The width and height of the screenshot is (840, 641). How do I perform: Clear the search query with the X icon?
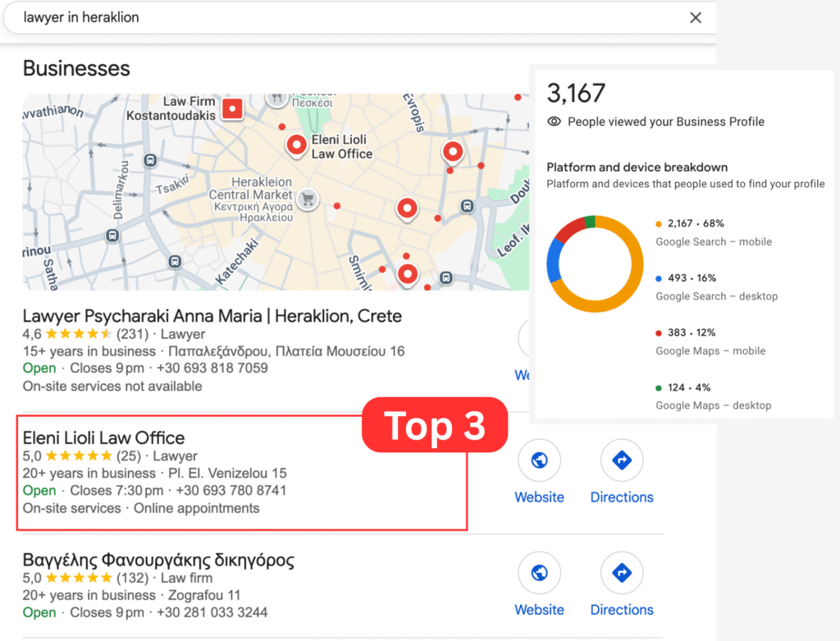695,18
